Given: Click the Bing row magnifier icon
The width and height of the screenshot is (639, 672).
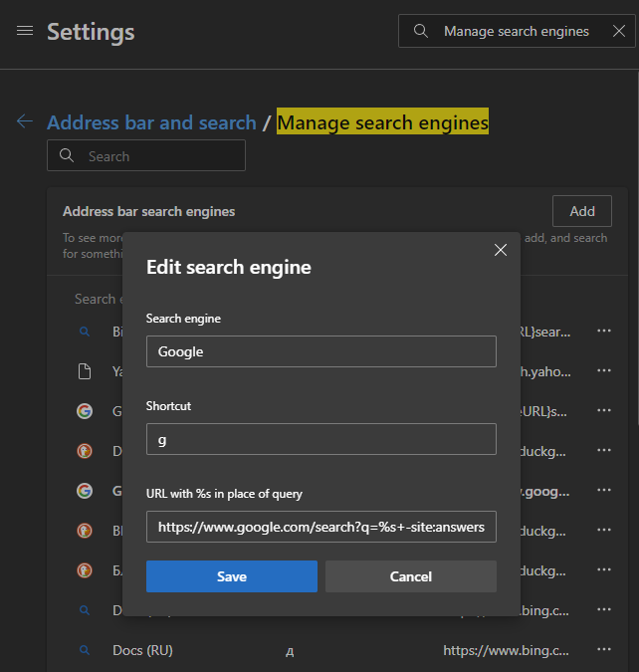Looking at the screenshot, I should 85,332.
